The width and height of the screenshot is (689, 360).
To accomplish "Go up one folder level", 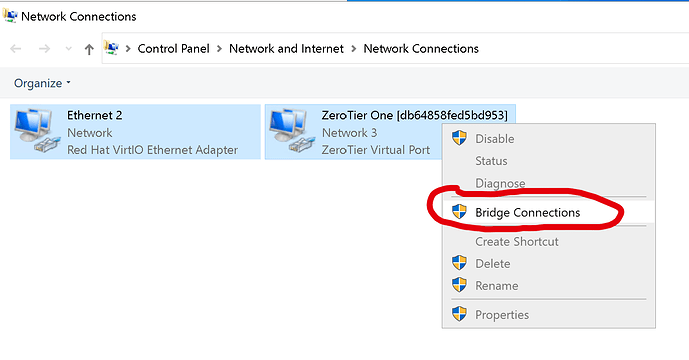I will click(x=89, y=49).
